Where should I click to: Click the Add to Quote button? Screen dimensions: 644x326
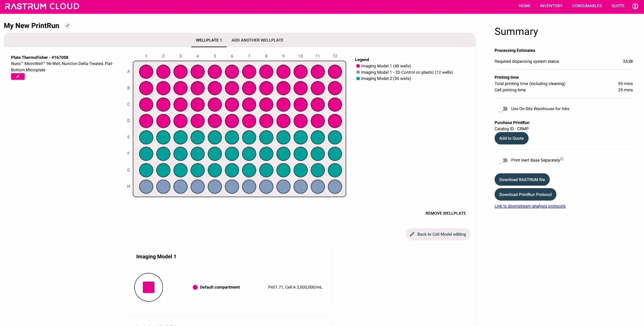(x=511, y=138)
